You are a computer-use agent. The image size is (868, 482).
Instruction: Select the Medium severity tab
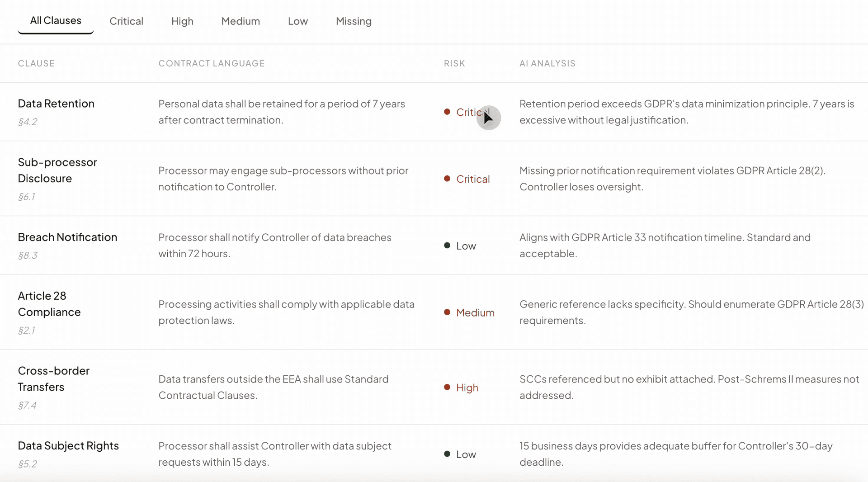(240, 21)
